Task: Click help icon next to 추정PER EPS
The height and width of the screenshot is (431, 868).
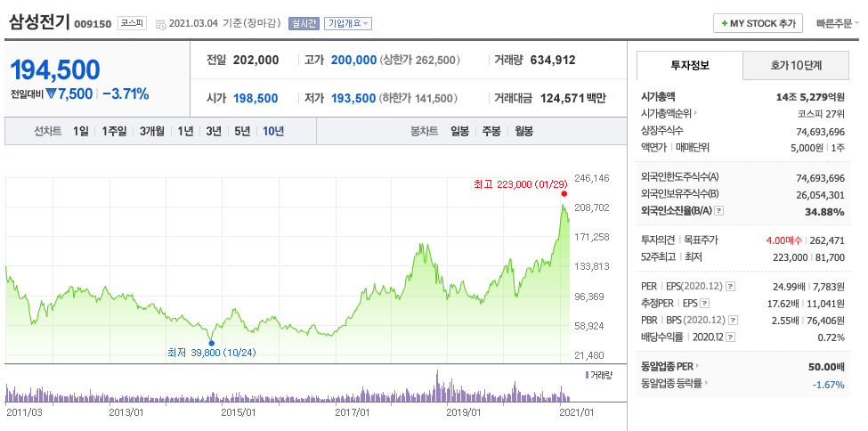Action: click(704, 303)
